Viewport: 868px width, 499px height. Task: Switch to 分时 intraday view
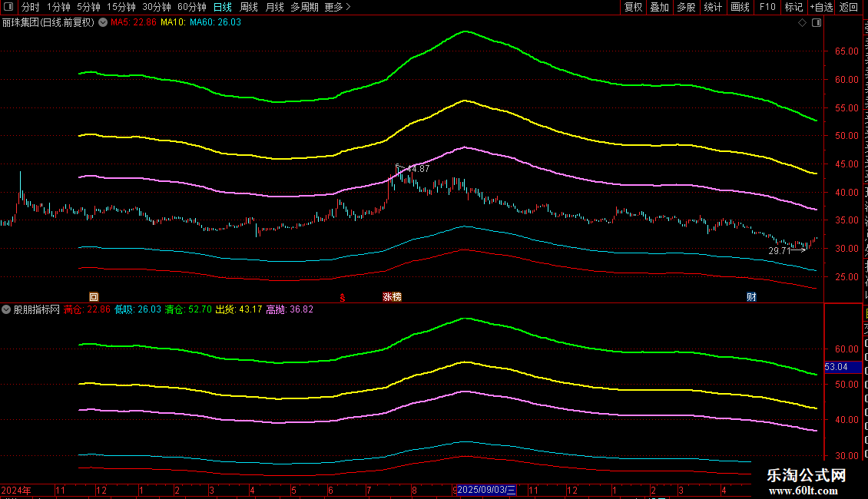pyautogui.click(x=31, y=7)
